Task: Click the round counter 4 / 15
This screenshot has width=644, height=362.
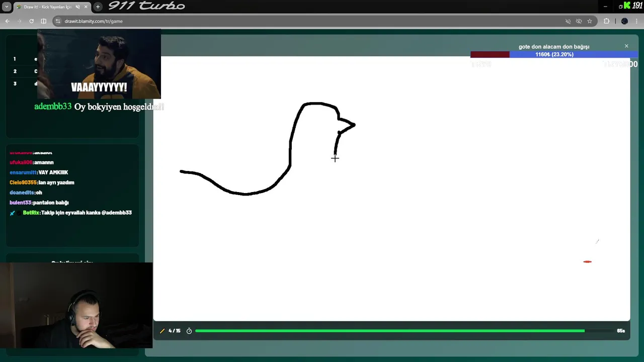Action: [x=174, y=331]
